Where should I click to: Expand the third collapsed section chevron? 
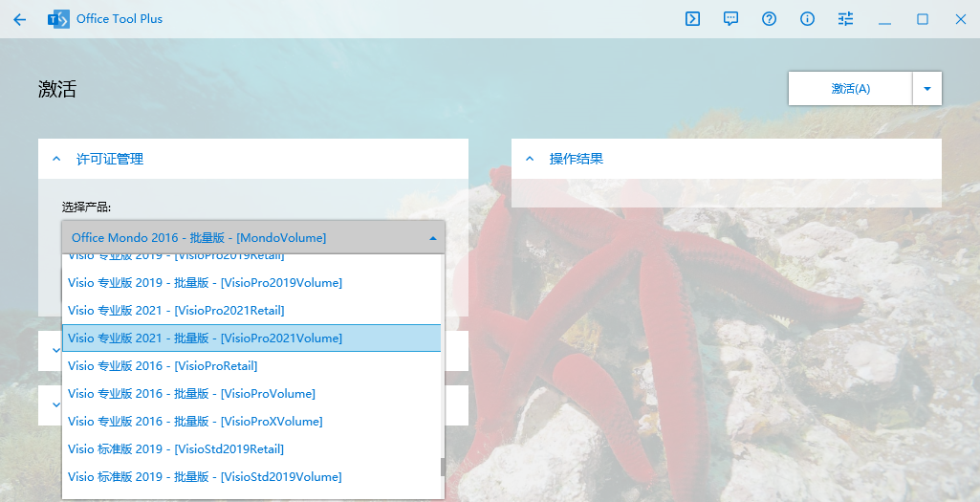(x=56, y=405)
